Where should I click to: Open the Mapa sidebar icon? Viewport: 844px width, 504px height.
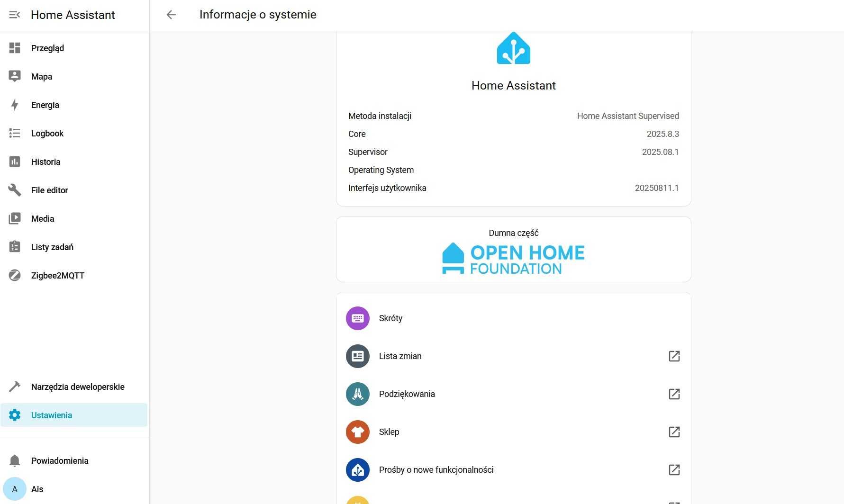click(15, 76)
